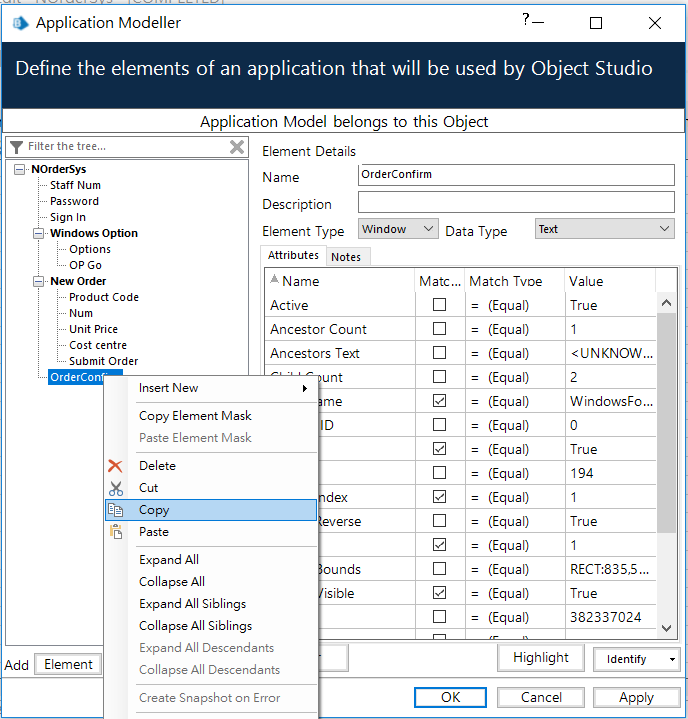The width and height of the screenshot is (688, 719).
Task: Click the scissors Cut icon
Action: (x=116, y=488)
